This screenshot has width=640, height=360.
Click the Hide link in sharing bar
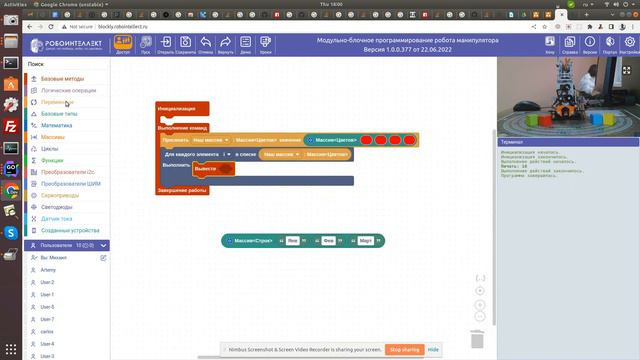click(433, 349)
